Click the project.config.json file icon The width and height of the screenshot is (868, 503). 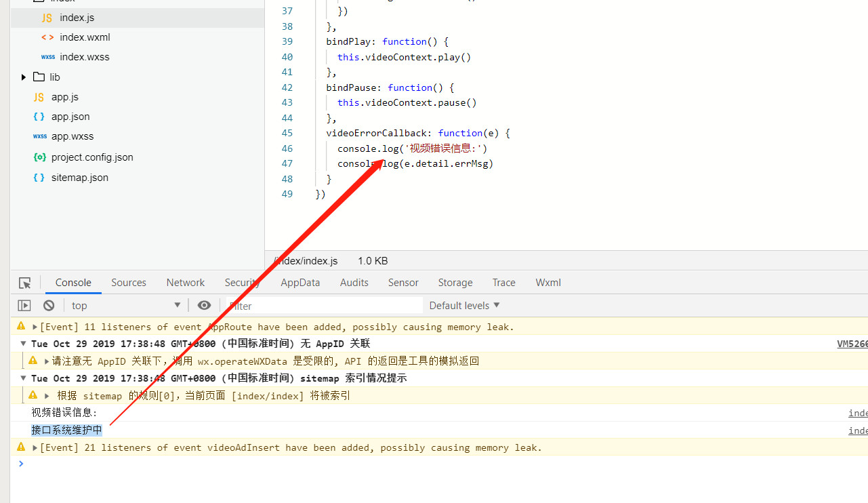[39, 157]
